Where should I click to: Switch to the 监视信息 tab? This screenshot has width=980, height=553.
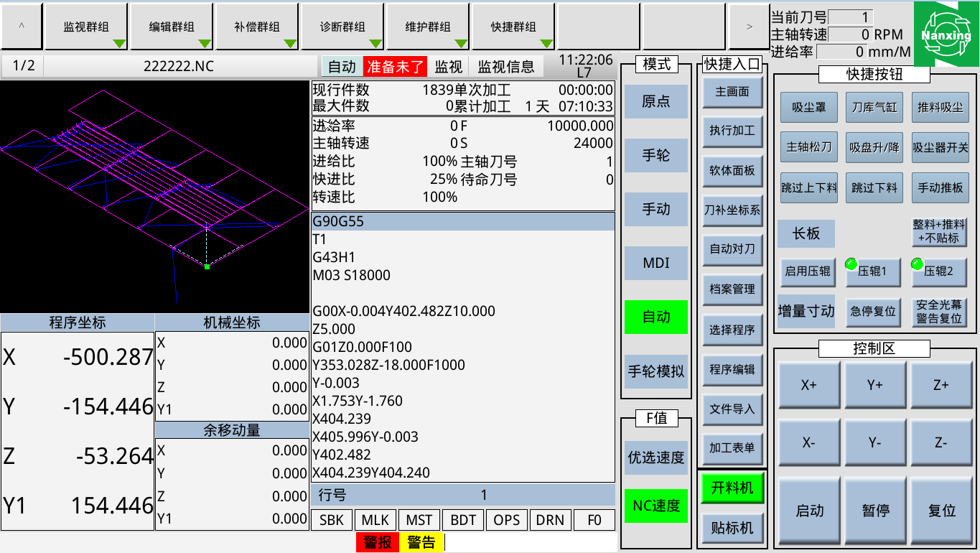(x=506, y=67)
